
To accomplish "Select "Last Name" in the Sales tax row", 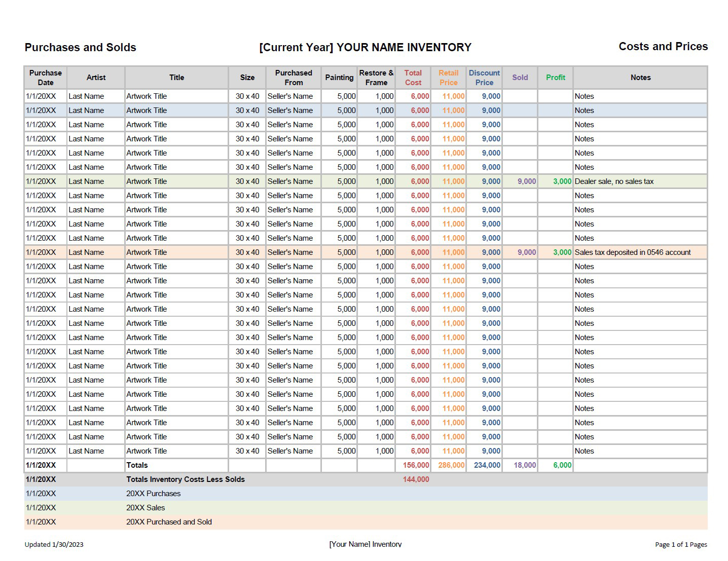I will [x=86, y=252].
